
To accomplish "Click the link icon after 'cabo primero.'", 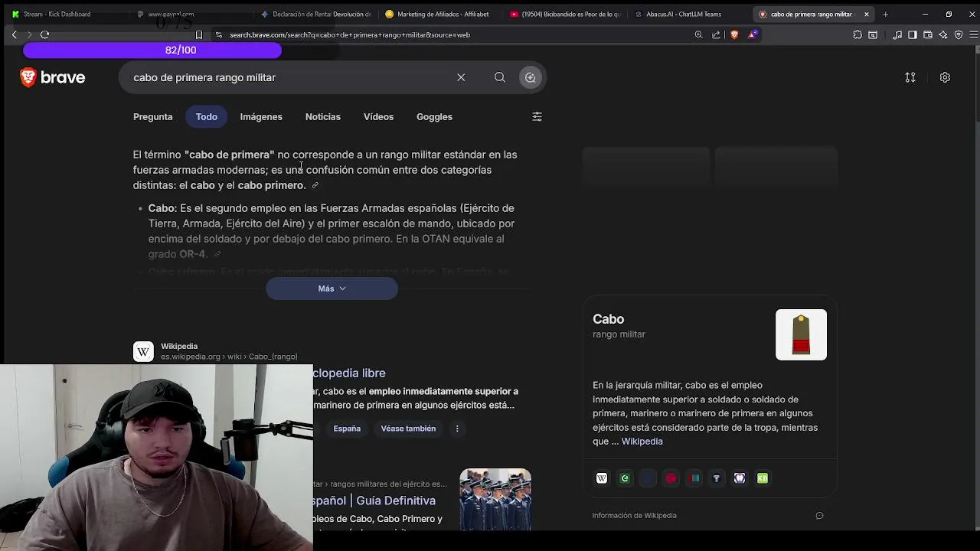I will click(x=315, y=185).
